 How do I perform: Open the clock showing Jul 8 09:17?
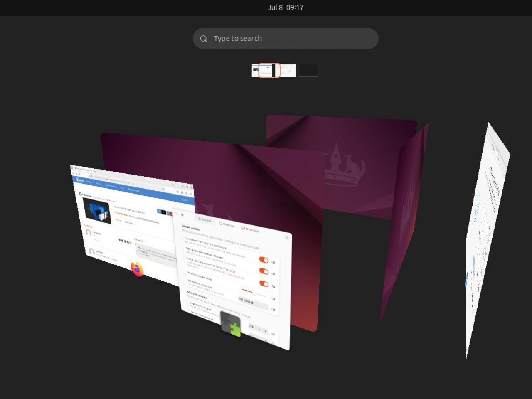coord(286,7)
